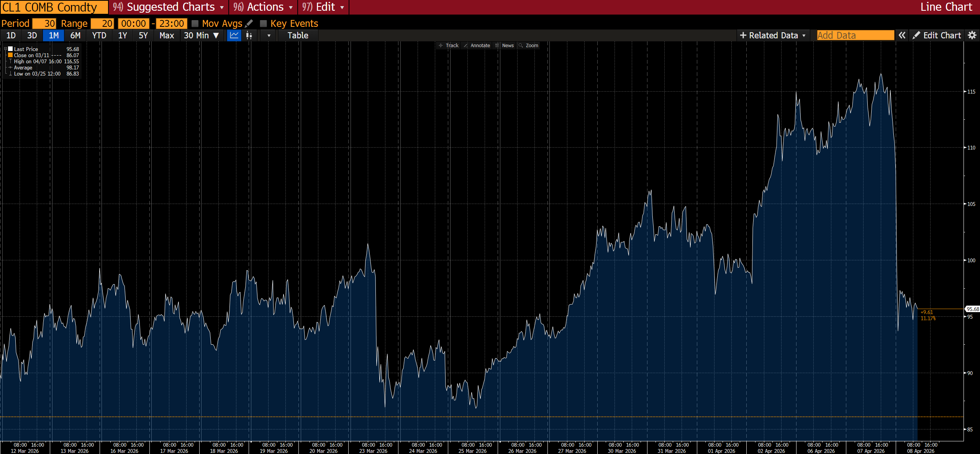Enable the Key Events checkbox

pyautogui.click(x=263, y=23)
